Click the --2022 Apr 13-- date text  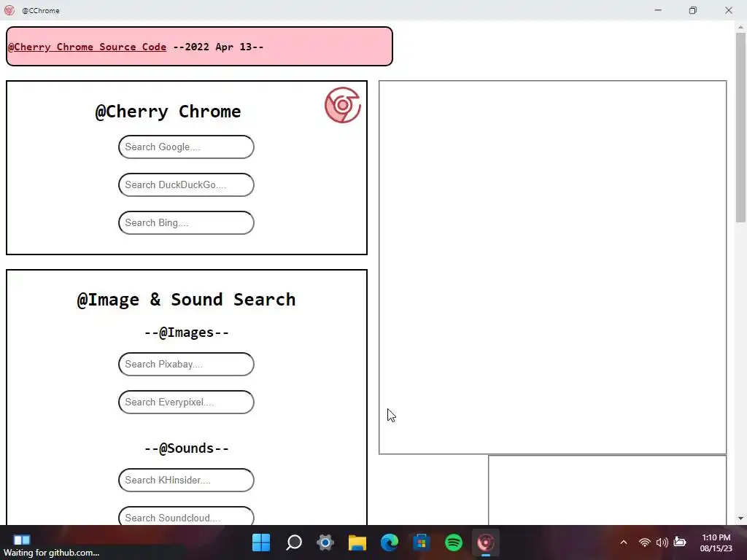218,47
